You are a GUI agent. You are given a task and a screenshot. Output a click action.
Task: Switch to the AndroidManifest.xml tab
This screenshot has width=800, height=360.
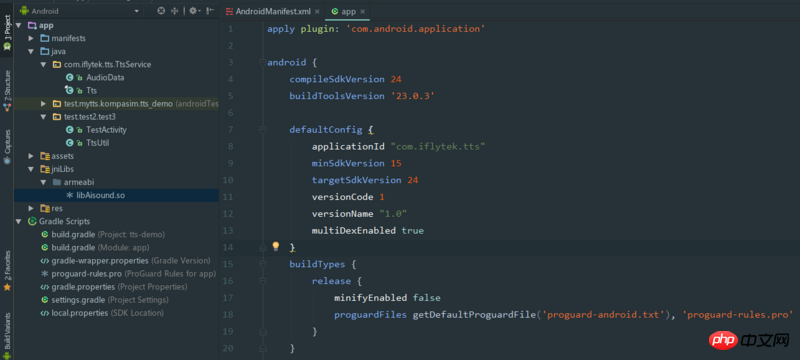pyautogui.click(x=272, y=11)
